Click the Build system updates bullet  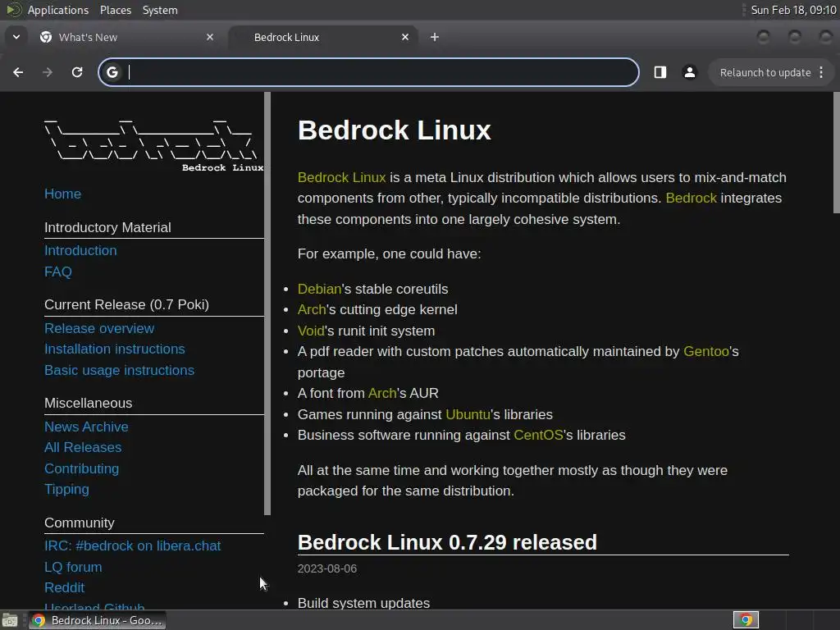pyautogui.click(x=363, y=603)
